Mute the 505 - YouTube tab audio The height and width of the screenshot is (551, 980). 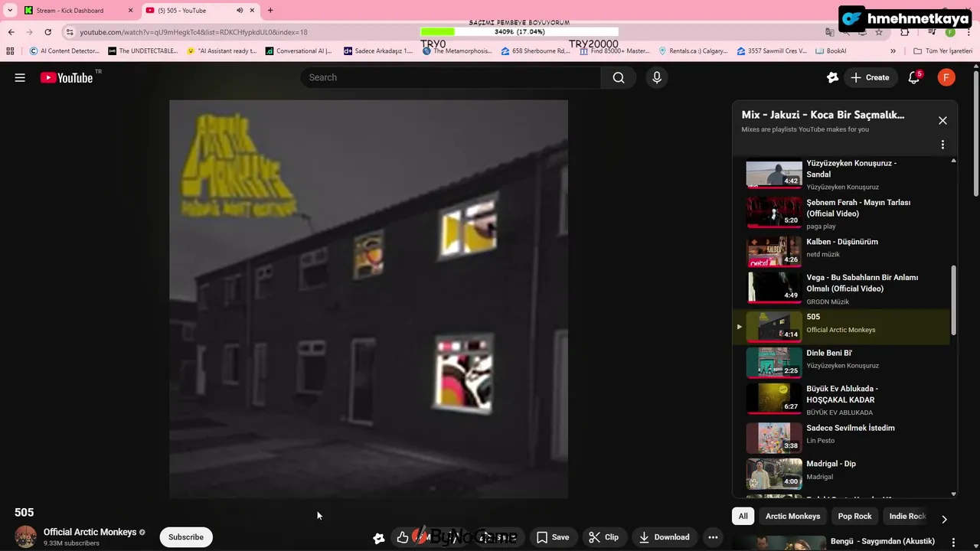click(x=240, y=11)
